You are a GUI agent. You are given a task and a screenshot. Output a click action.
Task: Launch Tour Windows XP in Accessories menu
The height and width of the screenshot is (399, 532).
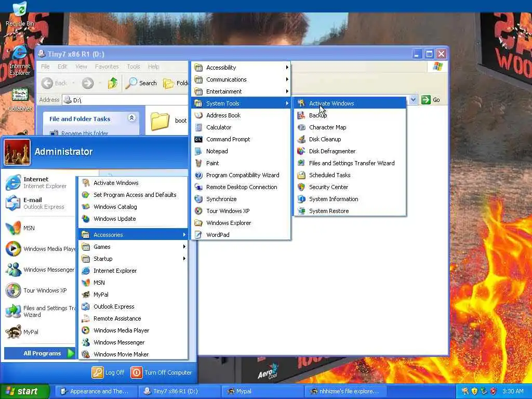(241, 211)
